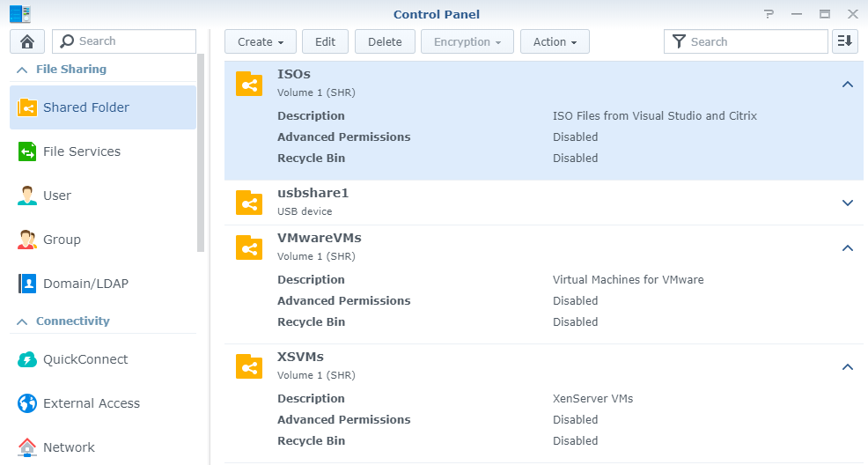Open the help question mark icon
Image resolution: width=868 pixels, height=465 pixels.
click(769, 14)
